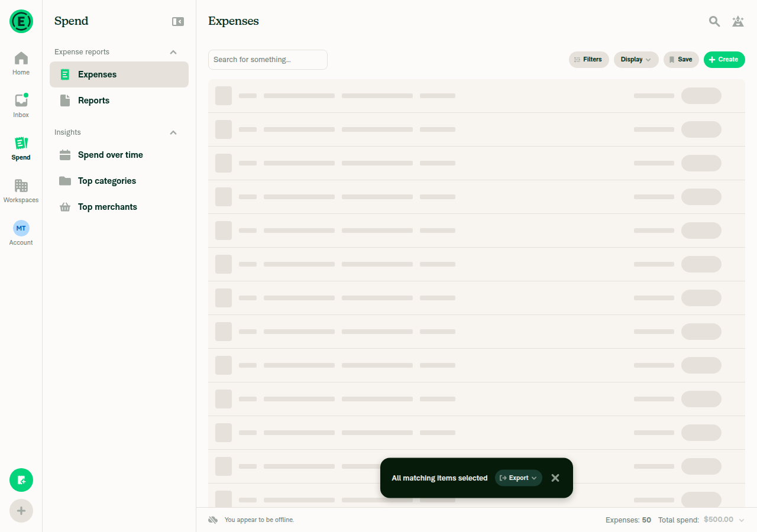Click the 'Expenses: 50' count
The height and width of the screenshot is (532, 757).
click(x=628, y=520)
